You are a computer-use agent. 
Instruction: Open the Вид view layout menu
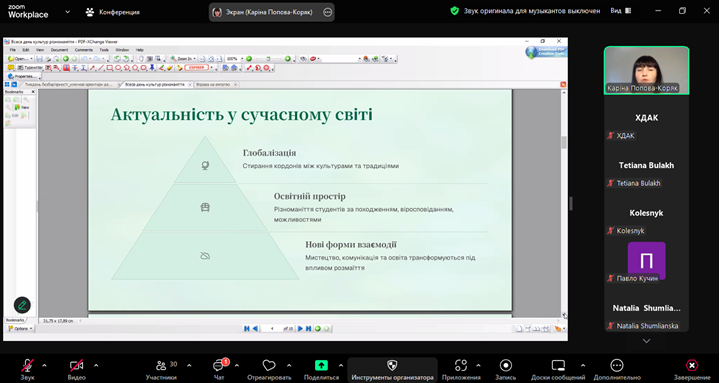621,11
